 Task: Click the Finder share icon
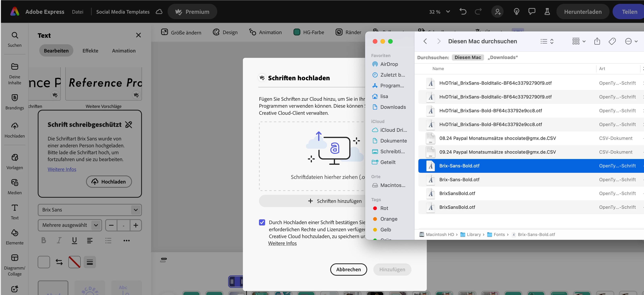597,41
